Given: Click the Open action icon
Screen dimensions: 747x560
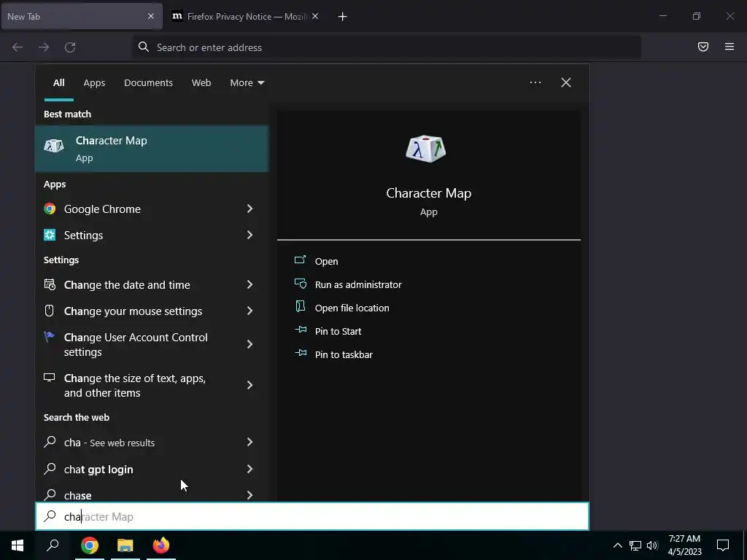Looking at the screenshot, I should click(x=300, y=260).
